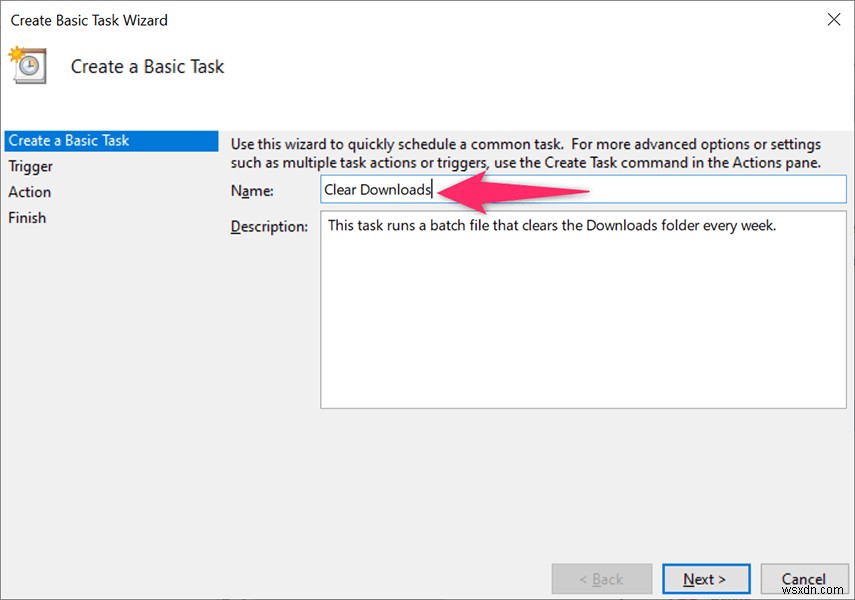Click the disabled Back button
The height and width of the screenshot is (600, 855).
pyautogui.click(x=602, y=578)
